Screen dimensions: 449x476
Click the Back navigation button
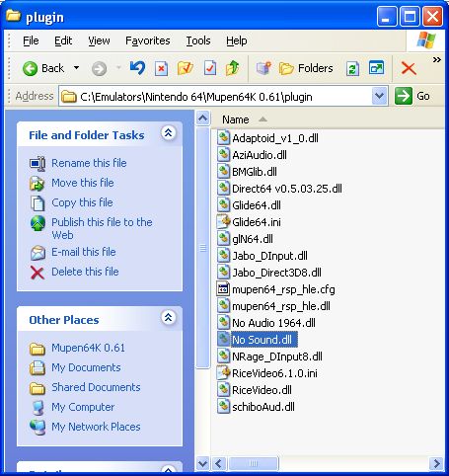(x=42, y=69)
